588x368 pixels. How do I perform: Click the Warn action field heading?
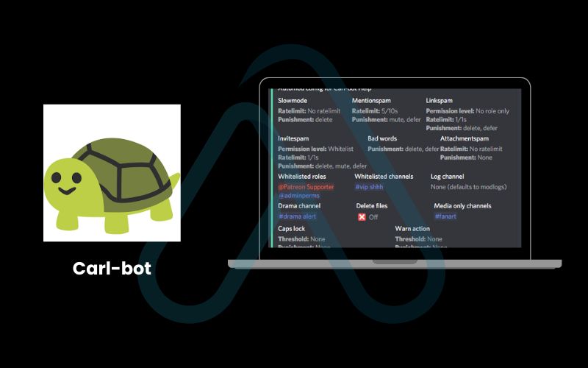[x=412, y=229]
